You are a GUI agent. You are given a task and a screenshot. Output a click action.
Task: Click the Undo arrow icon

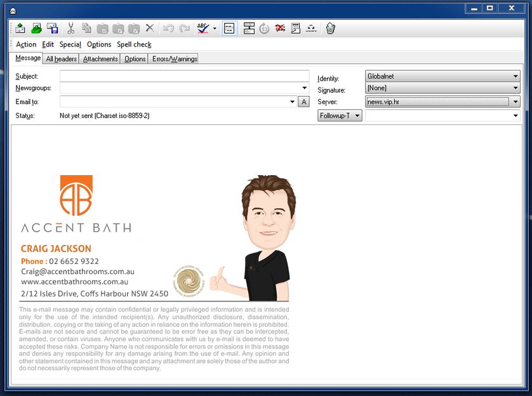tap(168, 29)
